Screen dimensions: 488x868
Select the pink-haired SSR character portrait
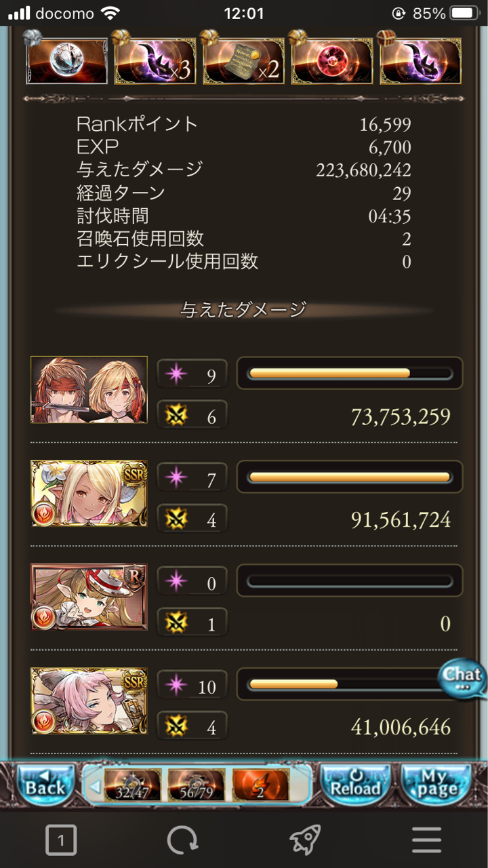click(x=89, y=701)
